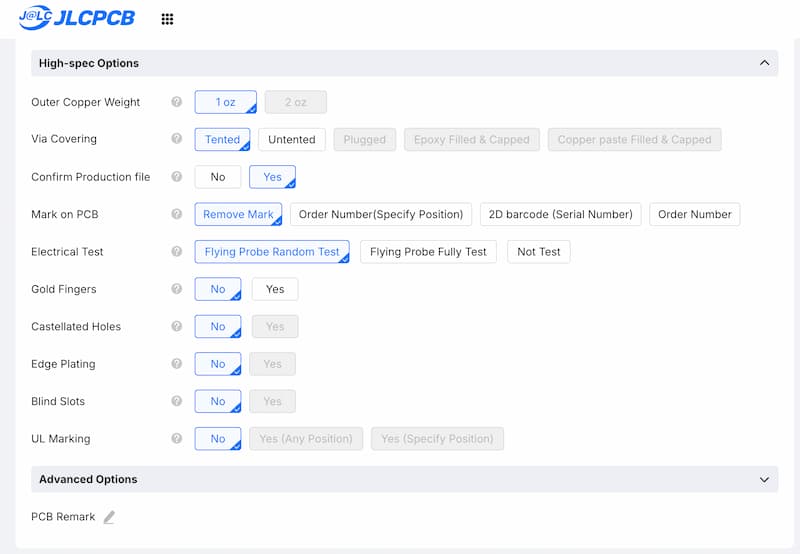
Task: Click the JLCPCB logo
Action: 77,18
